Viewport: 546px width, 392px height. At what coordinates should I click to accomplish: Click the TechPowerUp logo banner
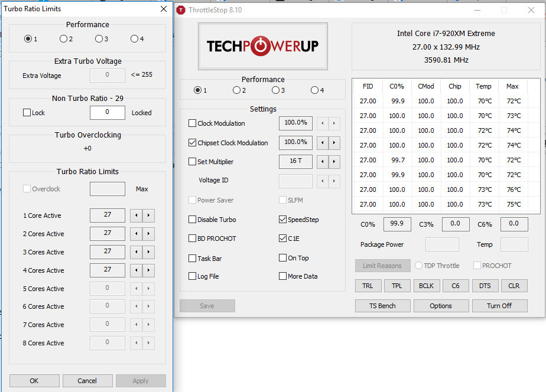click(263, 46)
